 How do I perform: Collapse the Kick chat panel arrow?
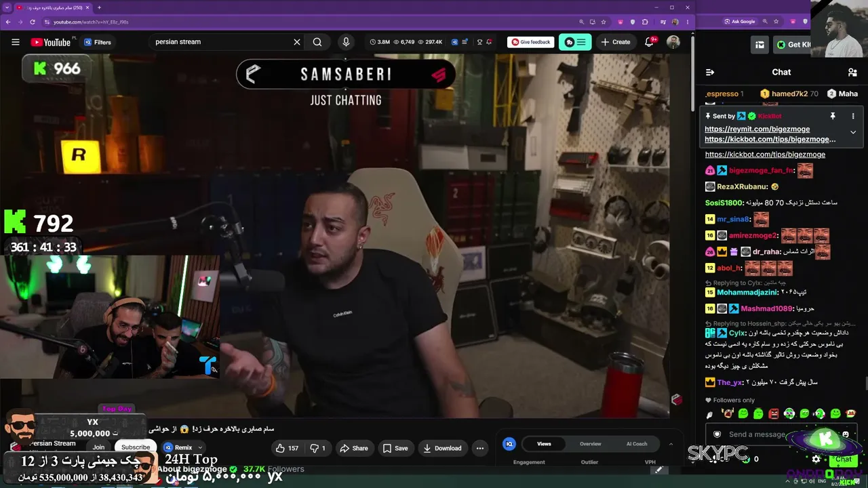(710, 72)
